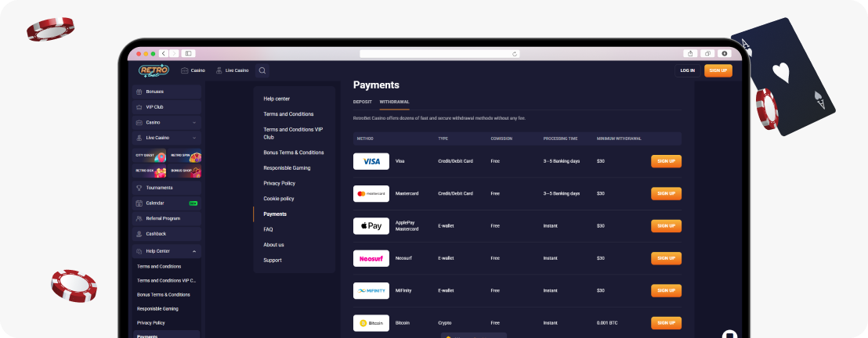Screen dimensions: 868x338
Task: Open Privacy Policy under sidebar Help Center
Action: tap(151, 323)
